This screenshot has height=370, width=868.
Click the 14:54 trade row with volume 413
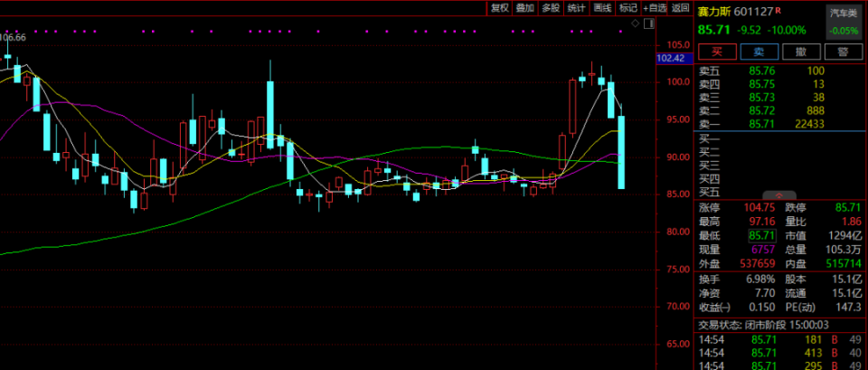[779, 353]
